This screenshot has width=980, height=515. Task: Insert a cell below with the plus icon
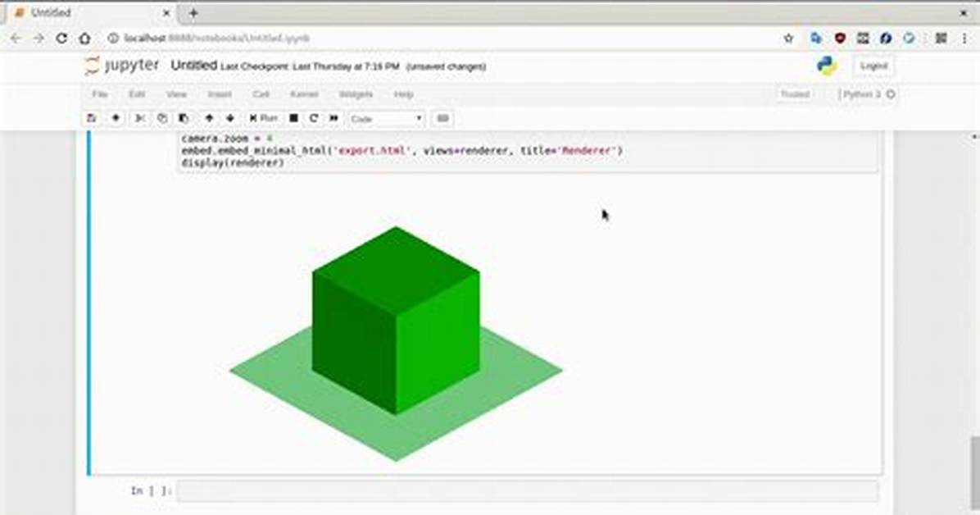pyautogui.click(x=116, y=118)
